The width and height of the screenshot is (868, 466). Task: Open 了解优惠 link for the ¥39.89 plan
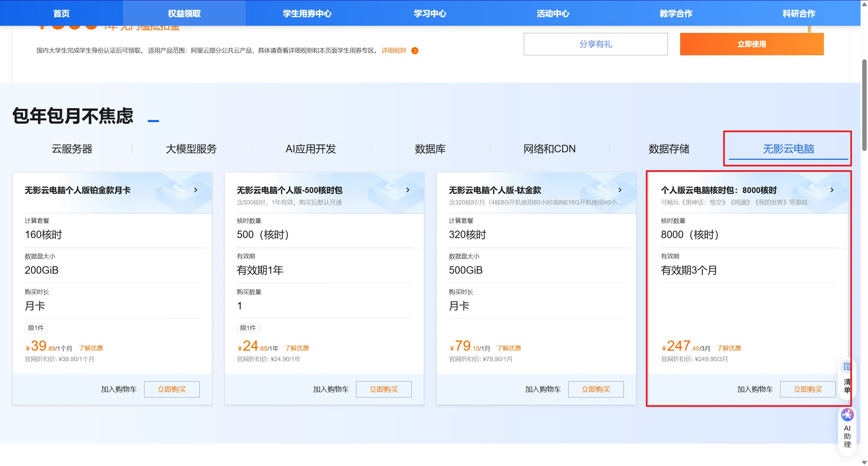(x=91, y=348)
